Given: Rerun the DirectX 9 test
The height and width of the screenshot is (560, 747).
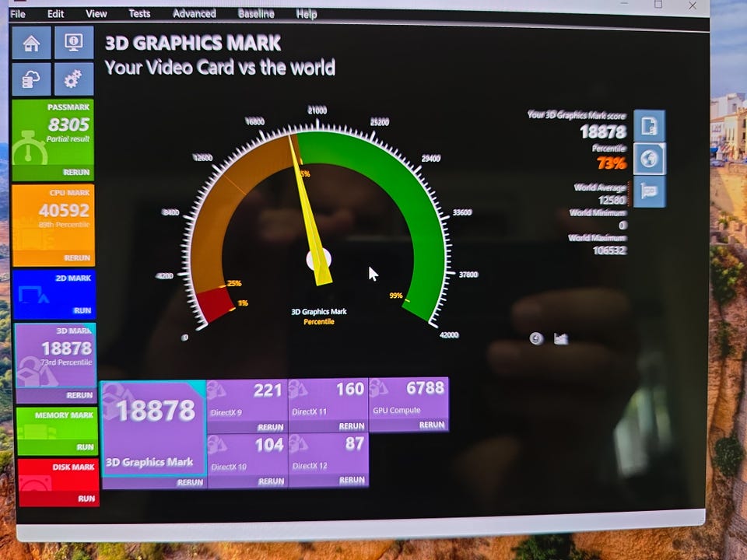Looking at the screenshot, I should pos(271,427).
